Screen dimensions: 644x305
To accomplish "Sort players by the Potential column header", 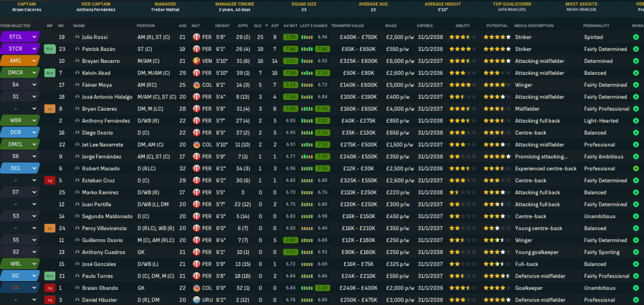I will 497,26.
